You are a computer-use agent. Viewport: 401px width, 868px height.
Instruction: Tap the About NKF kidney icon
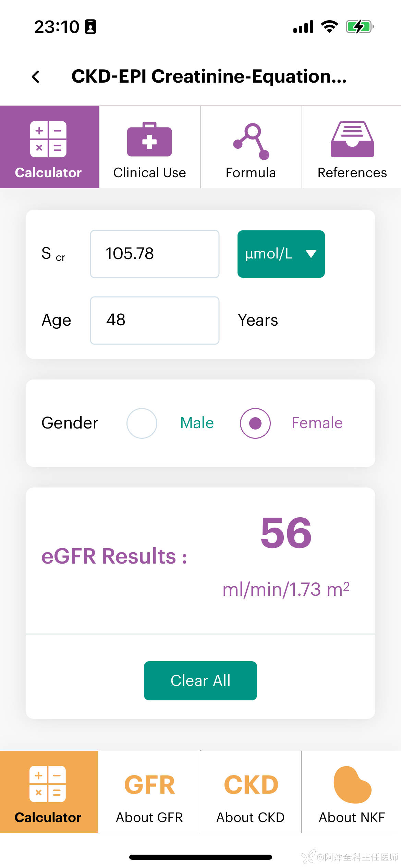pyautogui.click(x=352, y=785)
